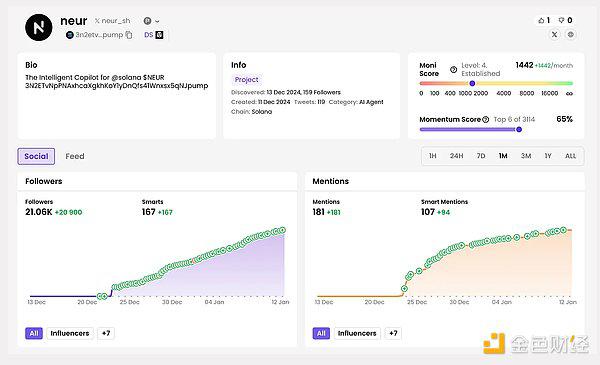Select the 7D time range
Viewport: 600px width, 365px height.
point(481,156)
